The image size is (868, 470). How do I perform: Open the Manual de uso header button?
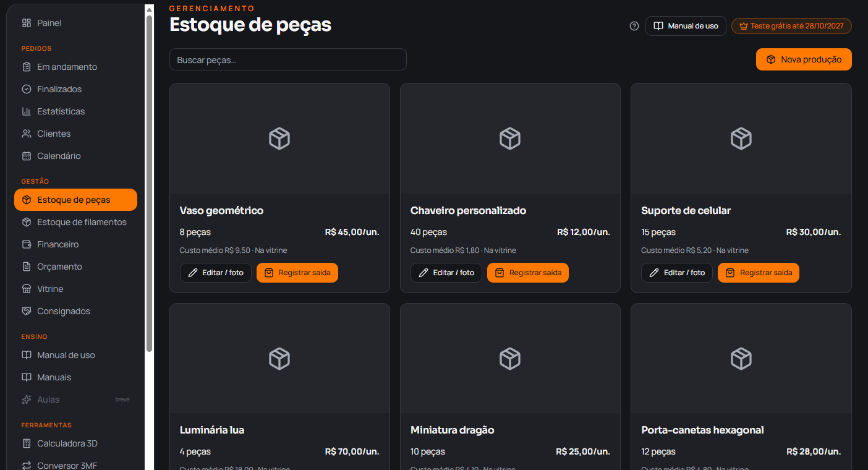click(686, 26)
